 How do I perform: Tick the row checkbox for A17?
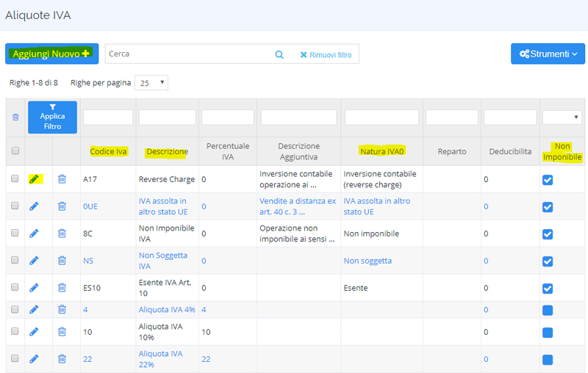15,178
